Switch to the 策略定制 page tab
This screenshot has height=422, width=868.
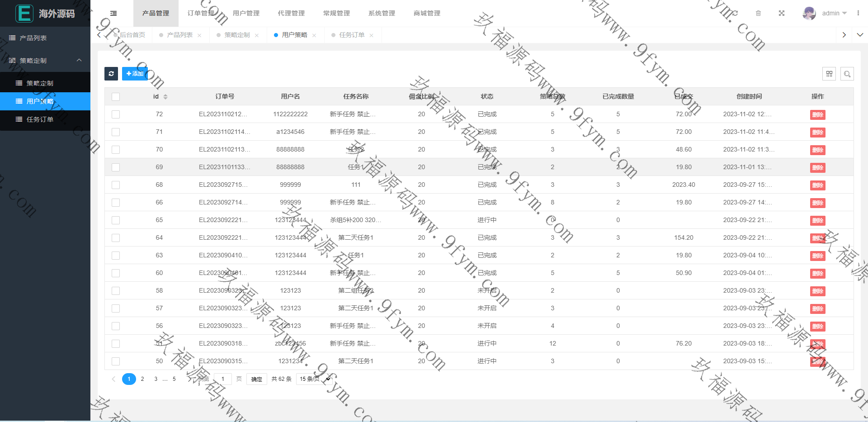pos(236,35)
